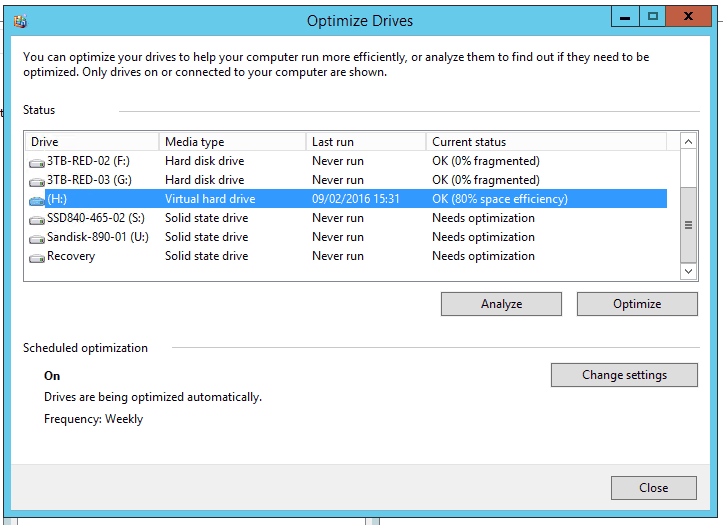The image size is (723, 525).
Task: Sort by Current status column header
Action: pos(550,142)
